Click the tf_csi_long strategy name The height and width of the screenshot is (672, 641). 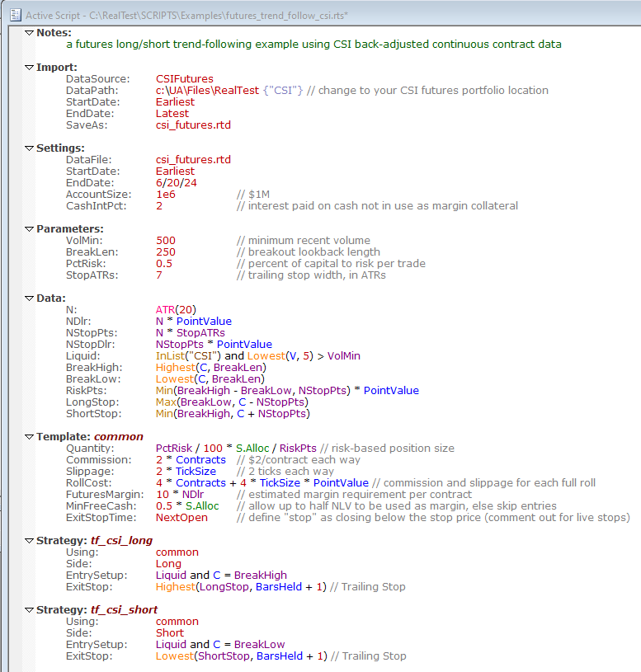coord(121,541)
